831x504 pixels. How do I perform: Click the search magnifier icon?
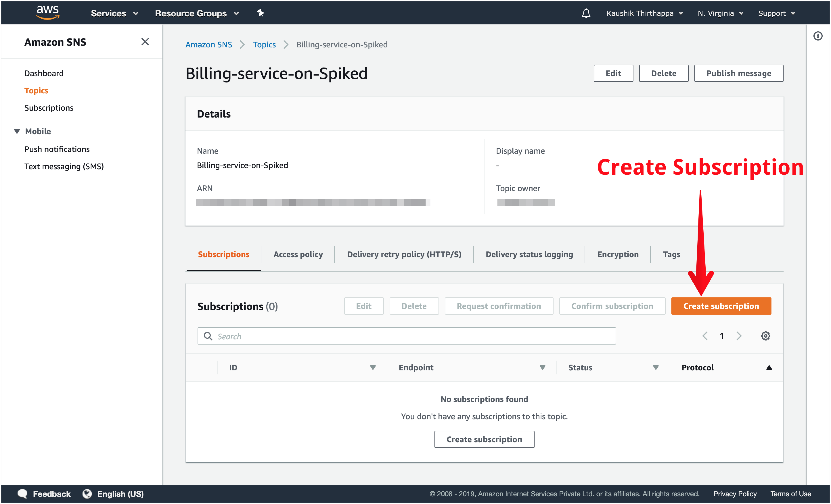pyautogui.click(x=208, y=336)
